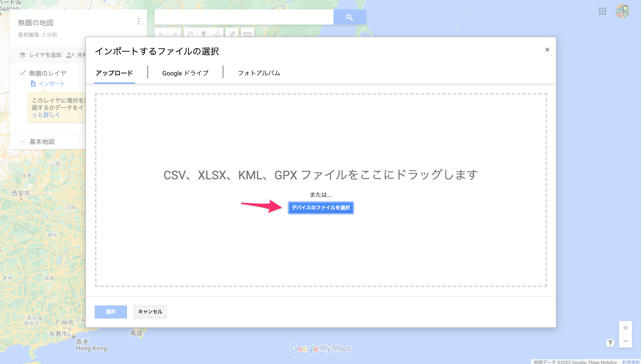Expand the 基本地図 base map dropdown

click(23, 142)
